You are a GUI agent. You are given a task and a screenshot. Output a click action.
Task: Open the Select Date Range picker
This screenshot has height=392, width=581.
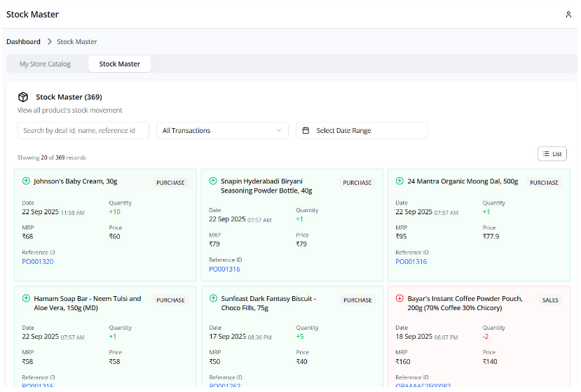coord(362,131)
